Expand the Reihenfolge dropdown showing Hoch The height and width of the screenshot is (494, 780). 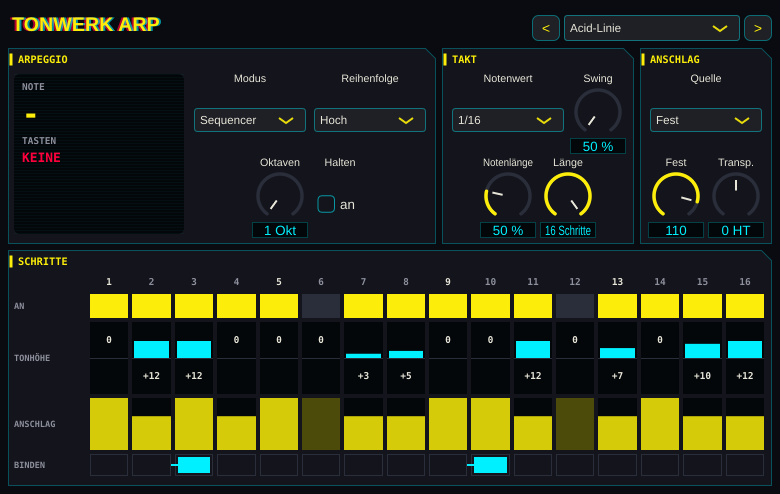[370, 120]
